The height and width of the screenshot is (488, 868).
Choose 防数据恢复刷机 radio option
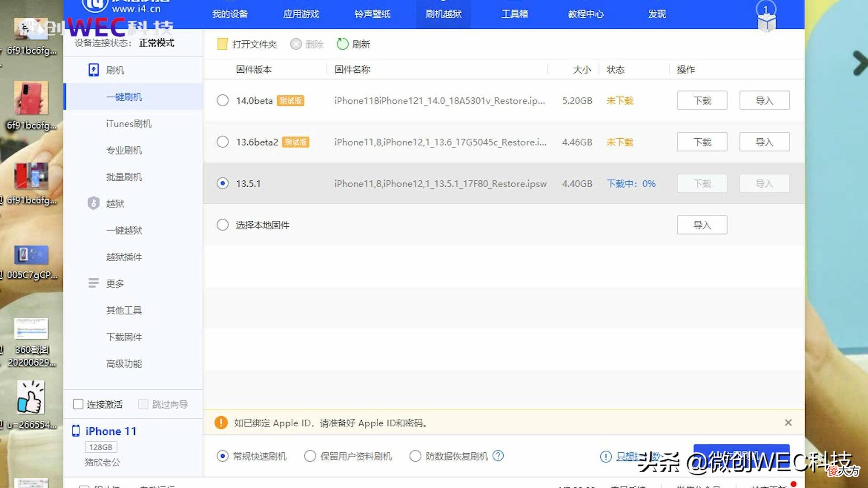(x=415, y=456)
